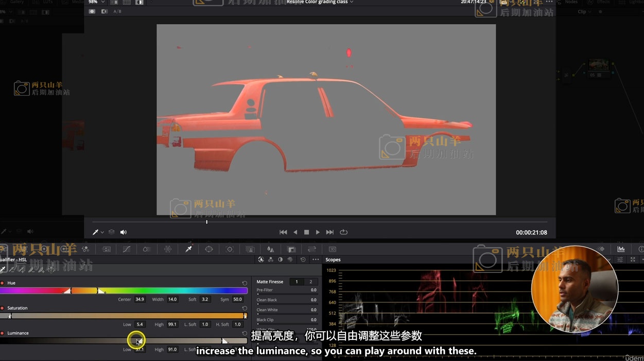Switch to Matte Finesse page 2
644x361 pixels.
tap(310, 282)
